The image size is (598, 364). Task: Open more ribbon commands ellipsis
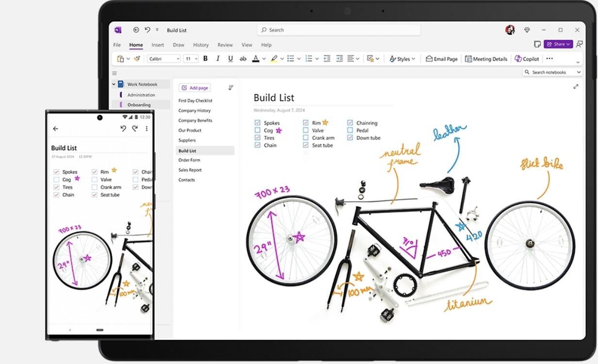549,59
